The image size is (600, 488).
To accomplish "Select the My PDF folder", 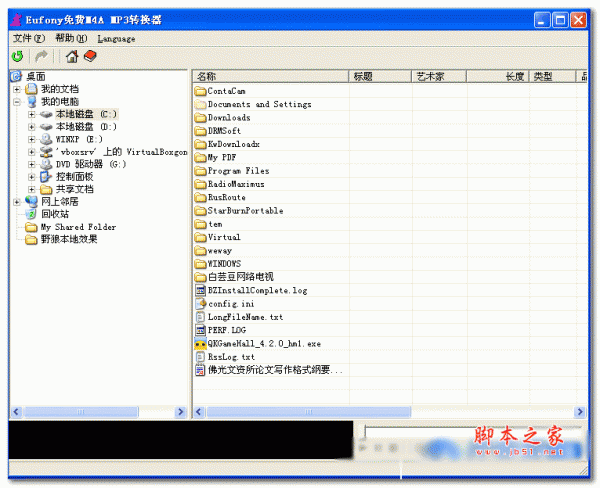I will pyautogui.click(x=222, y=157).
